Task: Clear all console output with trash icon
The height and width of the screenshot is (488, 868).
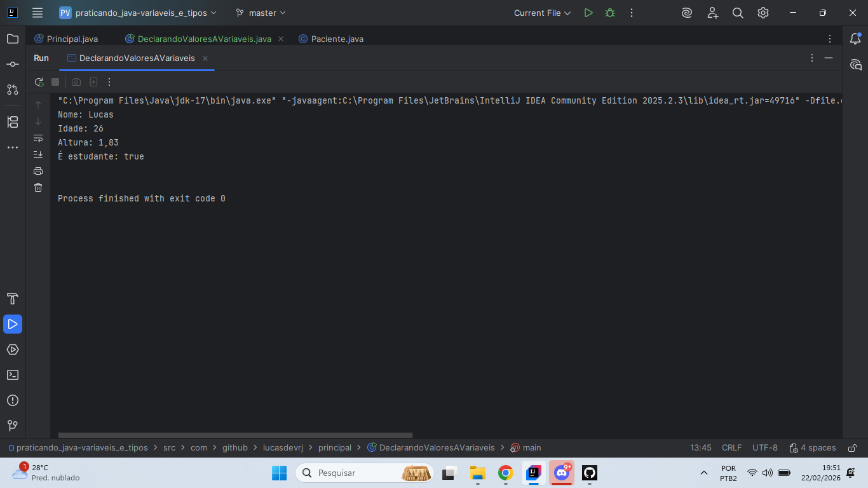Action: tap(38, 187)
